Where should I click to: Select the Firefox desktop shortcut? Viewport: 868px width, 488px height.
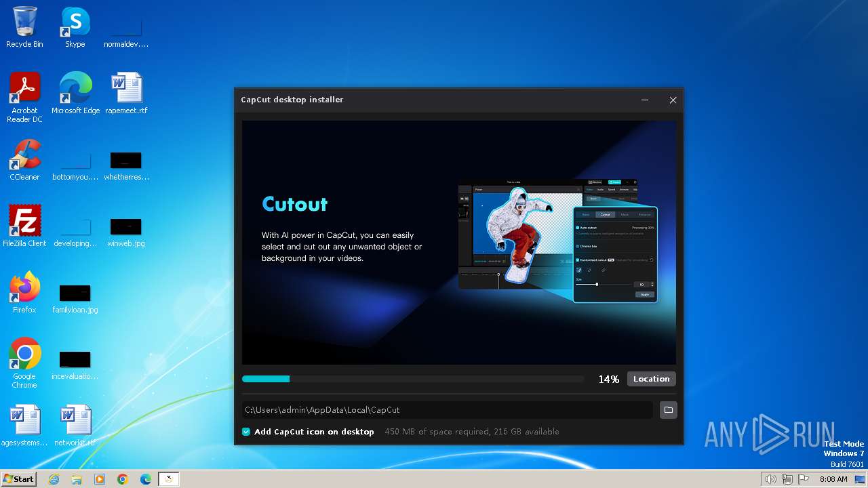tap(24, 293)
